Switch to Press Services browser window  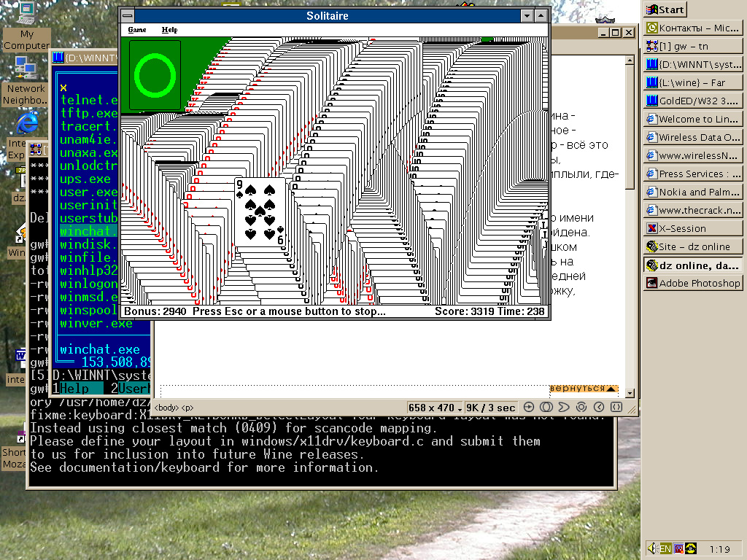(x=693, y=174)
